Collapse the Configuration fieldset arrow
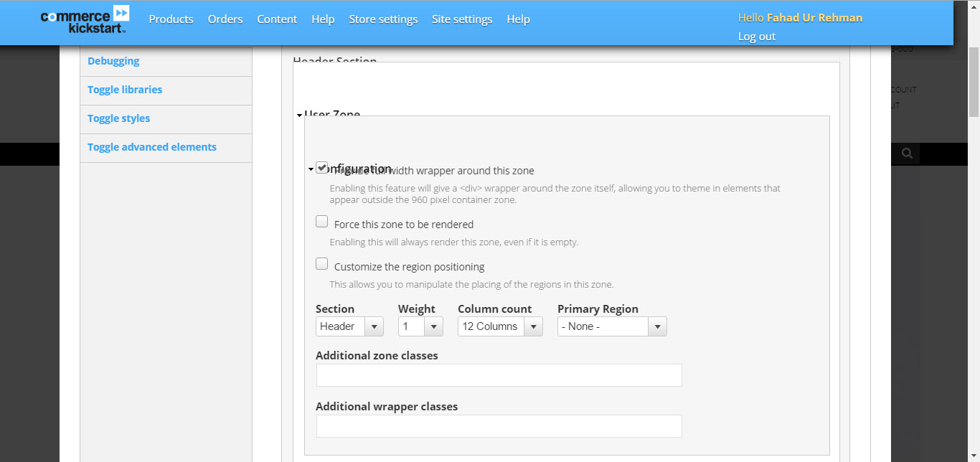The width and height of the screenshot is (980, 462). 311,169
